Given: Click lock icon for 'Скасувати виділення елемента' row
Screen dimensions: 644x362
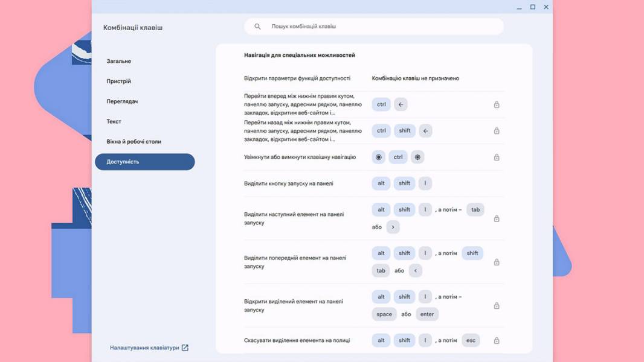Looking at the screenshot, I should click(497, 340).
